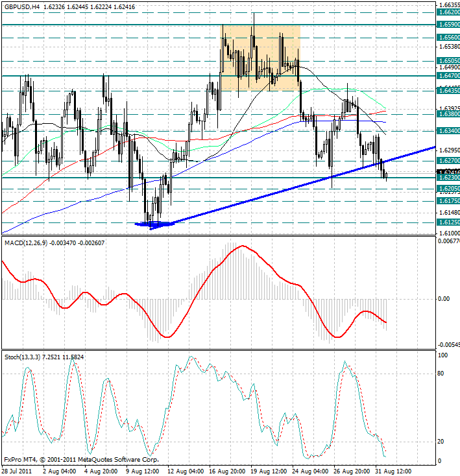Image resolution: width=460 pixels, height=476 pixels.
Task: Click the 1.6295 price axis value
Action: 450,150
